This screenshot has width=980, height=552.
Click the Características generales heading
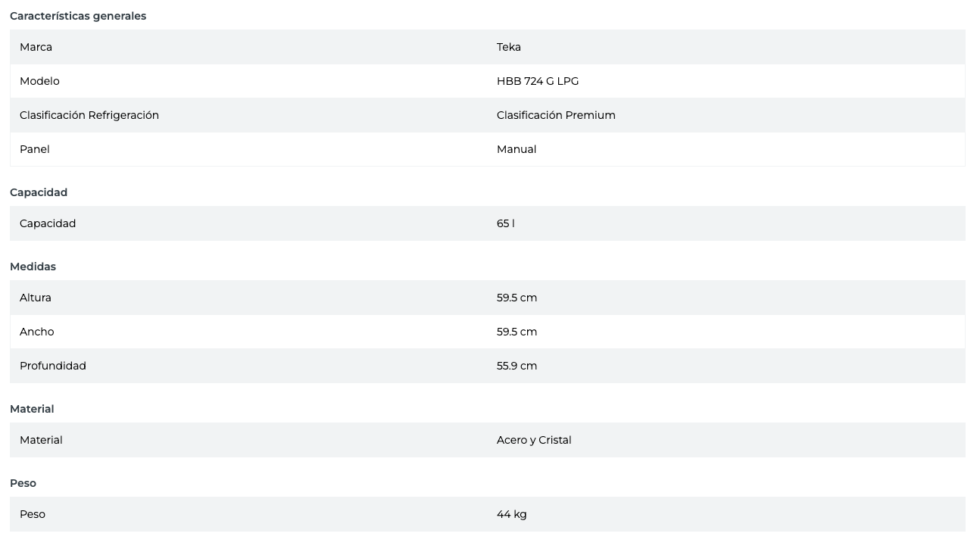78,16
